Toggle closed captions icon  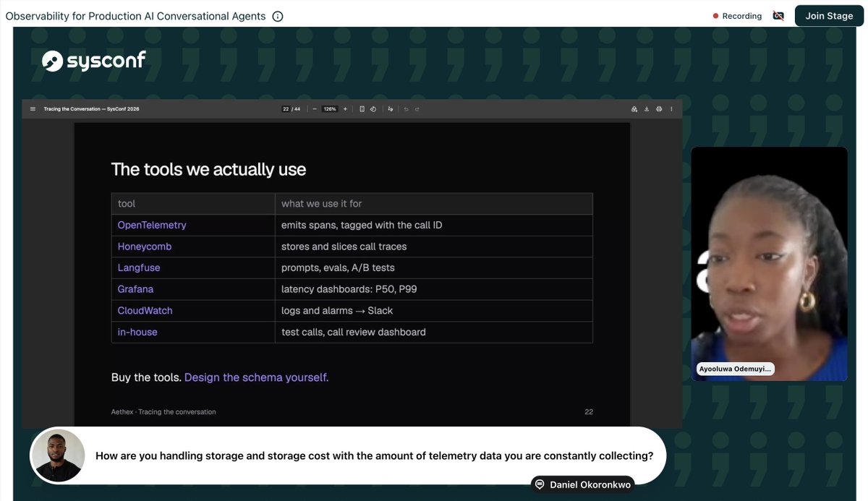778,16
